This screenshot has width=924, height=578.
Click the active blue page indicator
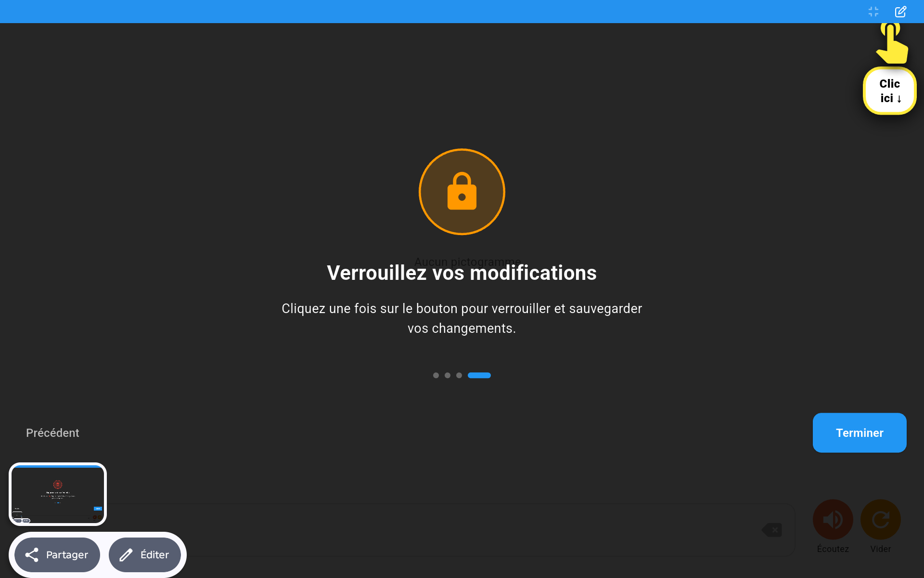[479, 375]
